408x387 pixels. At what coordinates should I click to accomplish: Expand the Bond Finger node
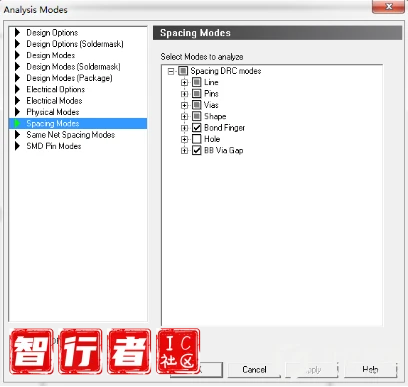184,128
